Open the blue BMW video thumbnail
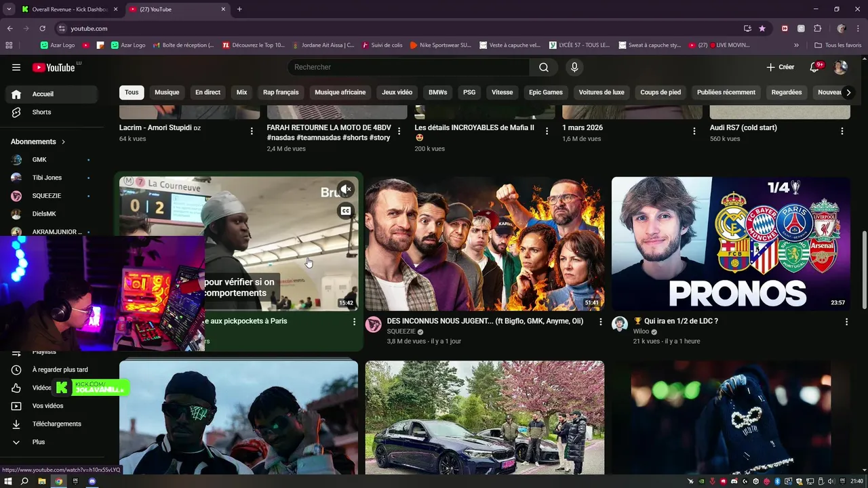868x488 pixels. [x=485, y=417]
